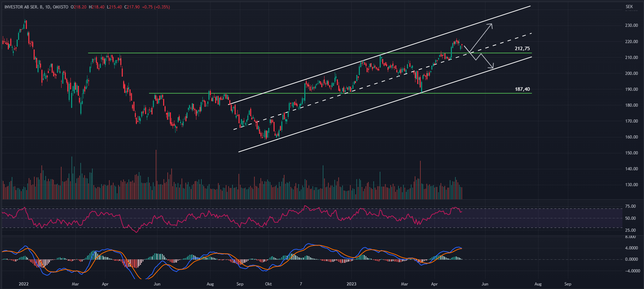Image resolution: width=644 pixels, height=289 pixels.
Task: Click the MACD 0.0000 scale label
Action: click(x=631, y=259)
